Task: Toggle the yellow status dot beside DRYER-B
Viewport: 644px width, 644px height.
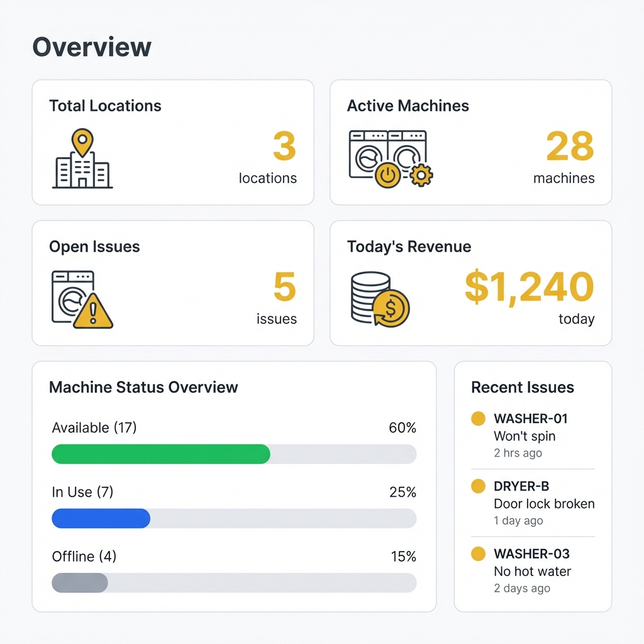Action: point(478,486)
